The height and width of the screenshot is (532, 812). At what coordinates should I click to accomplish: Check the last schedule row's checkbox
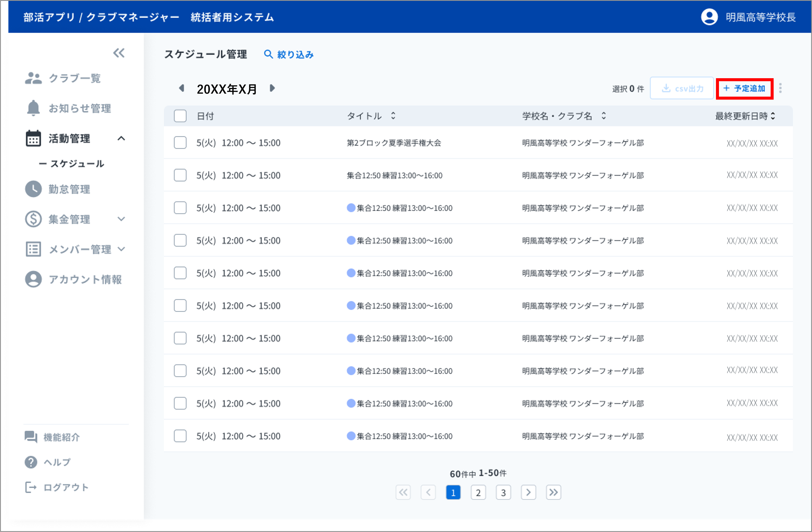180,436
